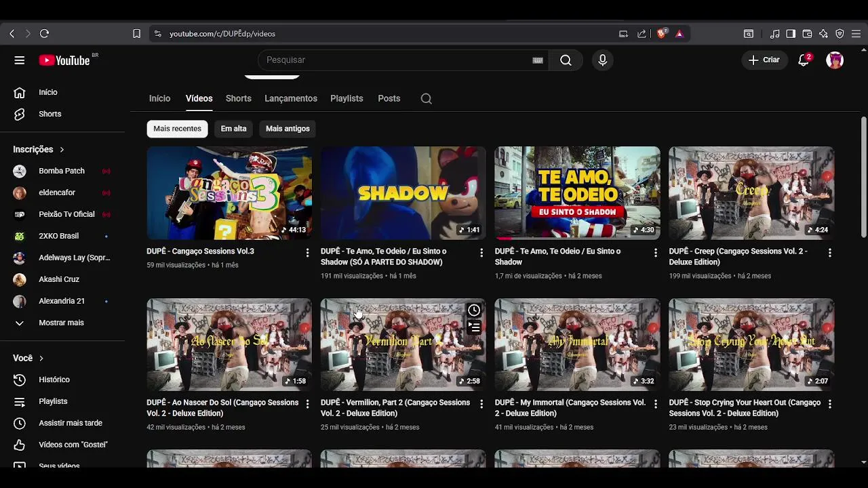Viewport: 868px width, 488px height.
Task: Switch to Shorts channel tab
Action: (x=238, y=99)
